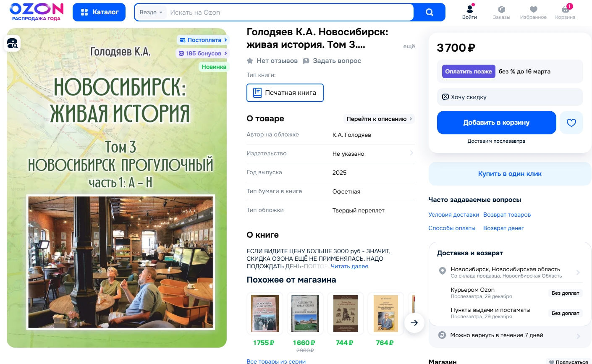This screenshot has width=592, height=364.
Task: Click Добавить в корзину button
Action: 496,123
